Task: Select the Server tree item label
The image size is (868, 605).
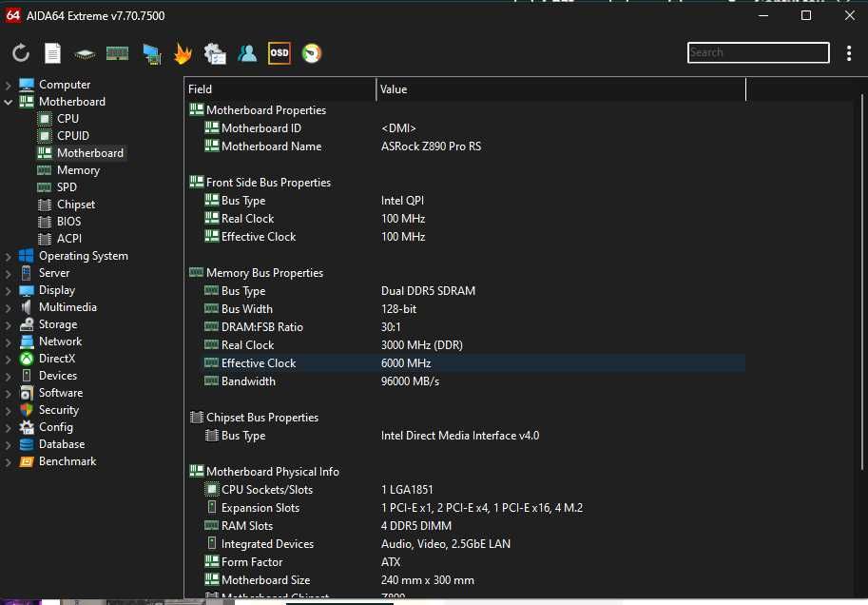Action: (x=53, y=273)
